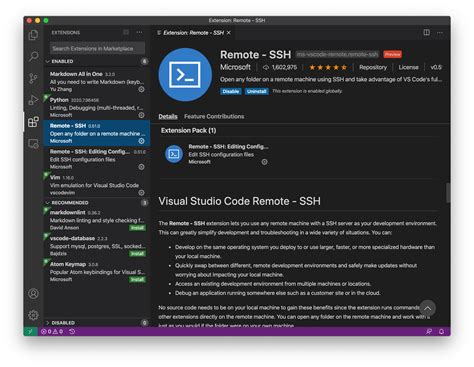Open the Extensions view icon
Image resolution: width=474 pixels, height=367 pixels.
click(33, 122)
